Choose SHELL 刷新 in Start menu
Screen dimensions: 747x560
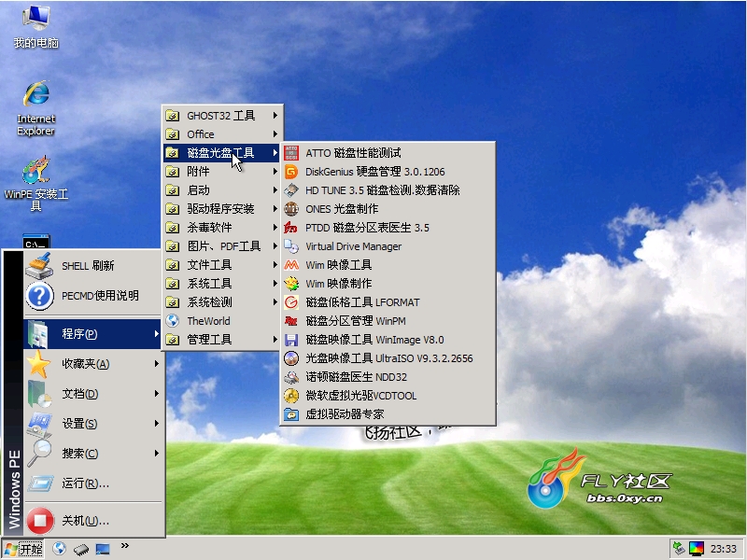pyautogui.click(x=88, y=266)
